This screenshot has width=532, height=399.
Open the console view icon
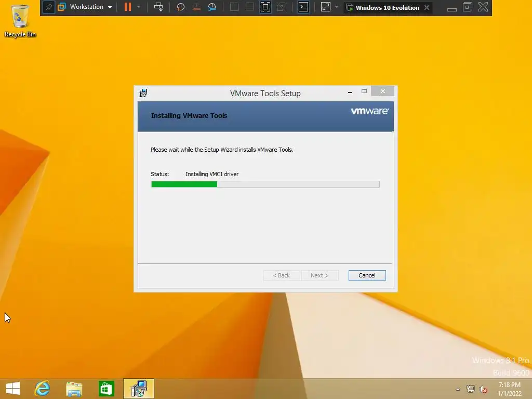click(x=303, y=7)
